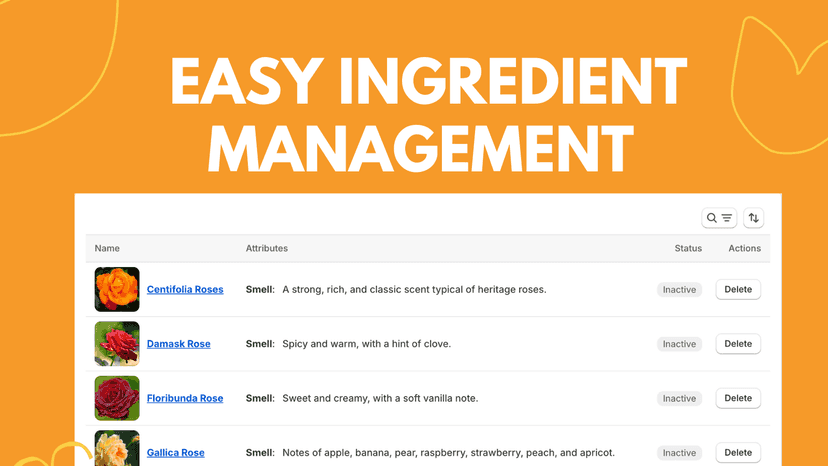The width and height of the screenshot is (828, 466).
Task: Delete the Damask Rose ingredient
Action: [x=738, y=344]
